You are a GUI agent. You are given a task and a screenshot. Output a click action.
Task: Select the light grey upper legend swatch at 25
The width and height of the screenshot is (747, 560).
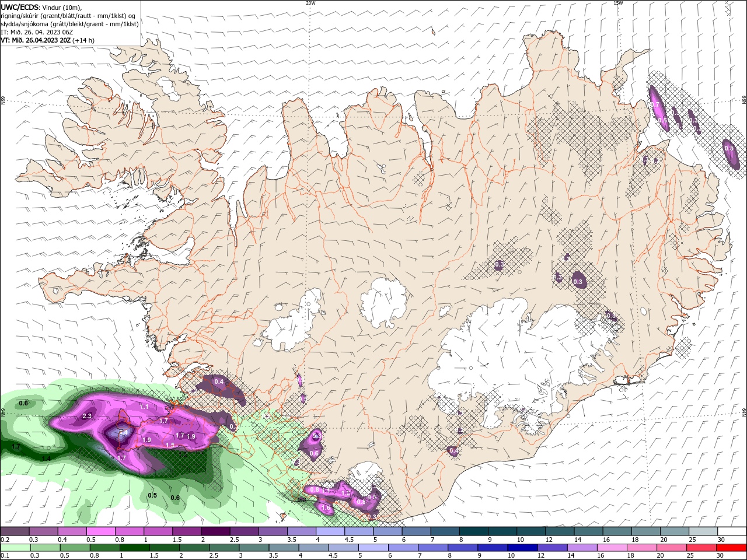703,531
